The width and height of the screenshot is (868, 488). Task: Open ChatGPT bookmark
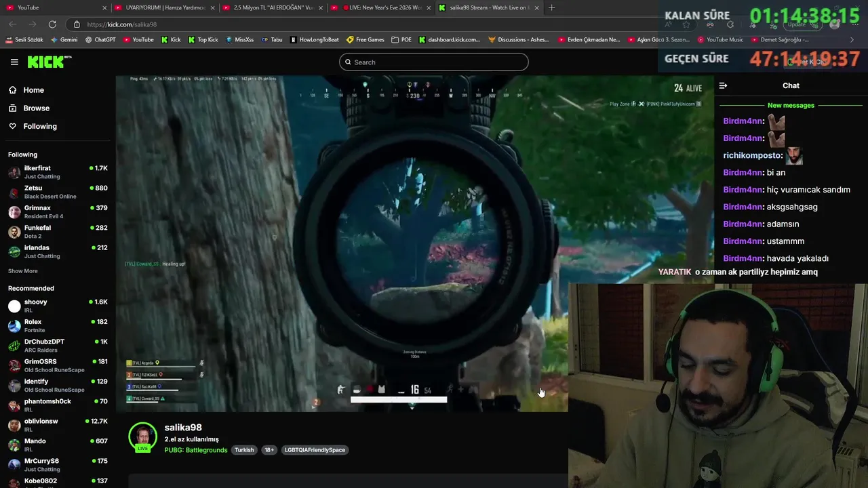(100, 40)
